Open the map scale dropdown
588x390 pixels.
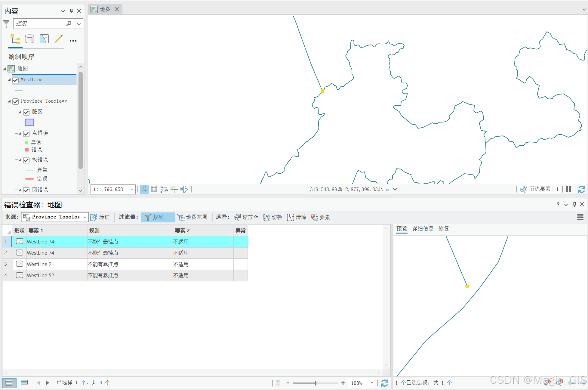(132, 189)
